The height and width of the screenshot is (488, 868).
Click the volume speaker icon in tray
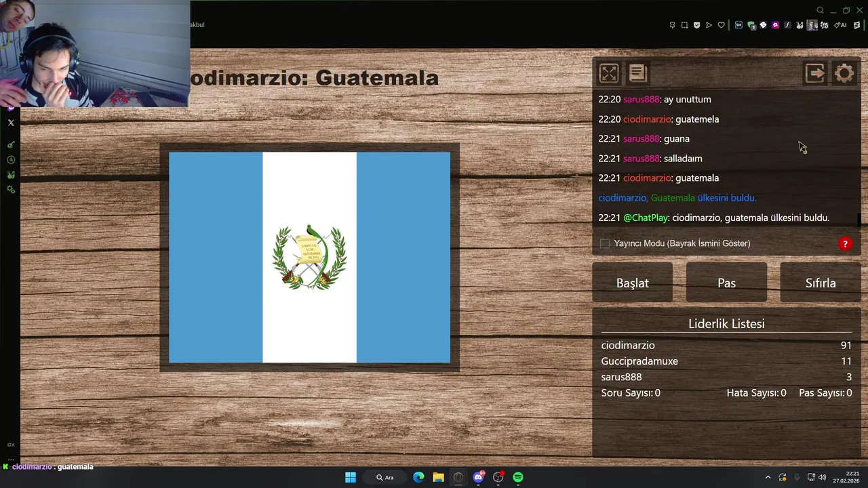tap(822, 477)
